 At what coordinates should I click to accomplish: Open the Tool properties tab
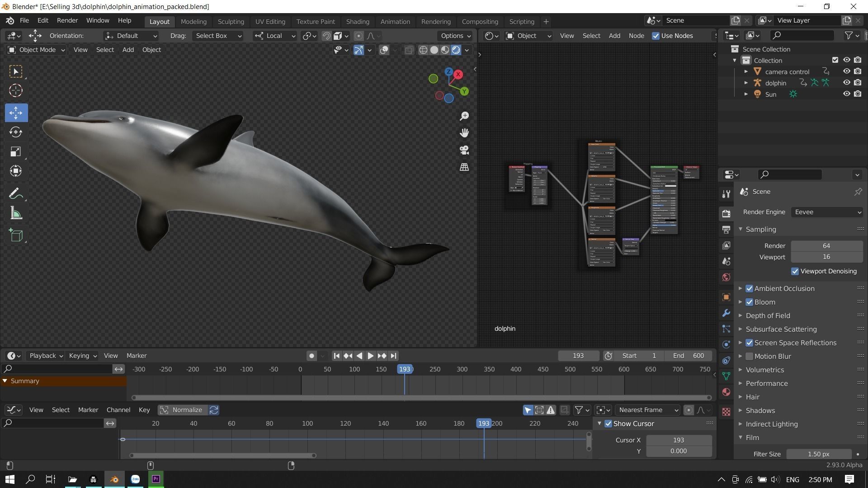726,194
